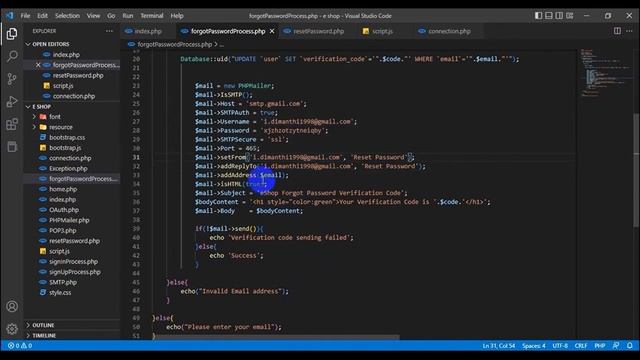Open the Customize Layout icon
Screen dimensions: 640x360
coord(570,16)
